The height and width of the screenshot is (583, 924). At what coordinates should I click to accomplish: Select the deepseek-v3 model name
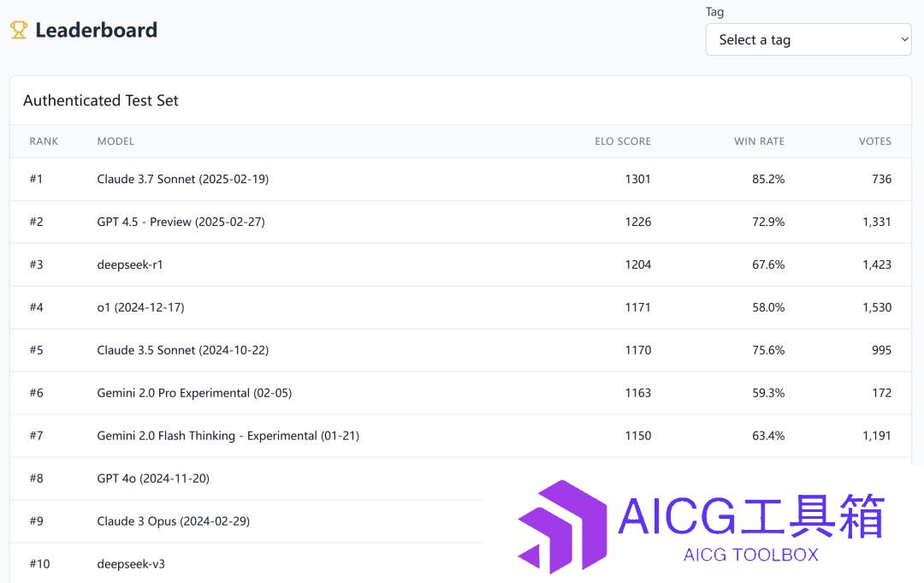(131, 564)
